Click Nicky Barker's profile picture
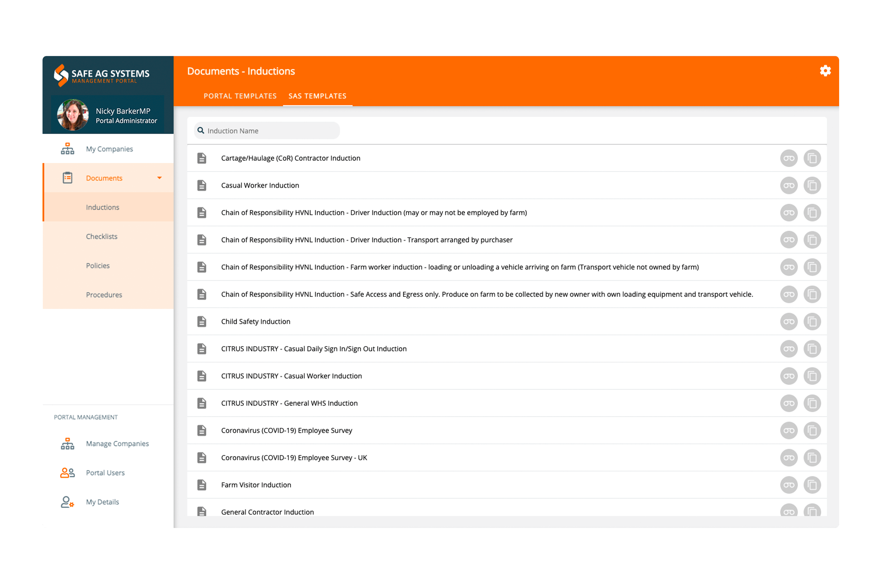The image size is (882, 588). pyautogui.click(x=73, y=115)
